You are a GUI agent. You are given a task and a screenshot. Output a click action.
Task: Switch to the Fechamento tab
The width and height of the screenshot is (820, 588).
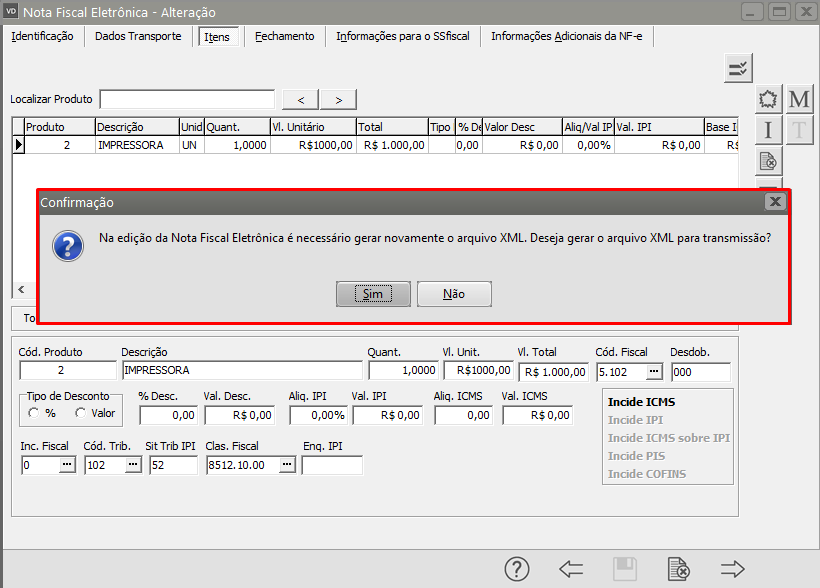[284, 36]
